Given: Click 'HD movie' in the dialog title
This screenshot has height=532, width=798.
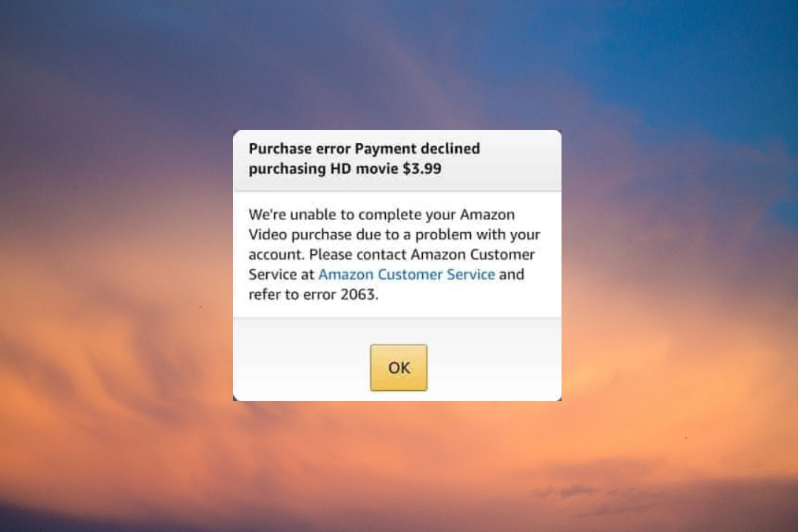Looking at the screenshot, I should tap(364, 168).
